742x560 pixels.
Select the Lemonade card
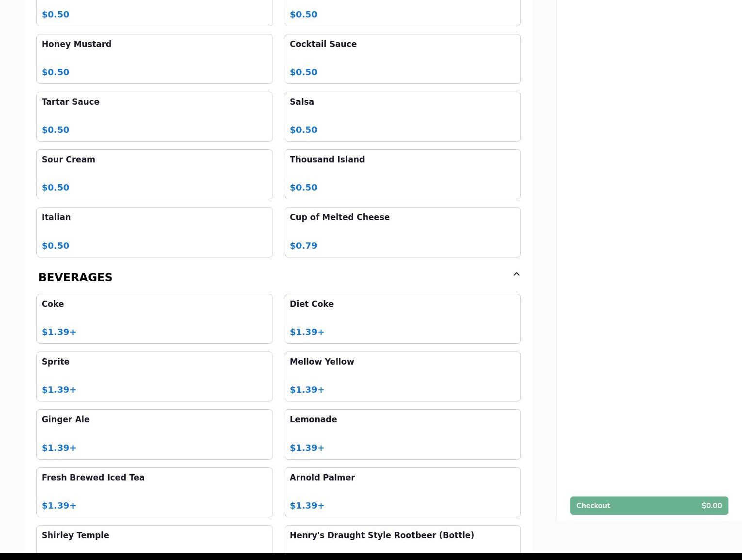[403, 434]
